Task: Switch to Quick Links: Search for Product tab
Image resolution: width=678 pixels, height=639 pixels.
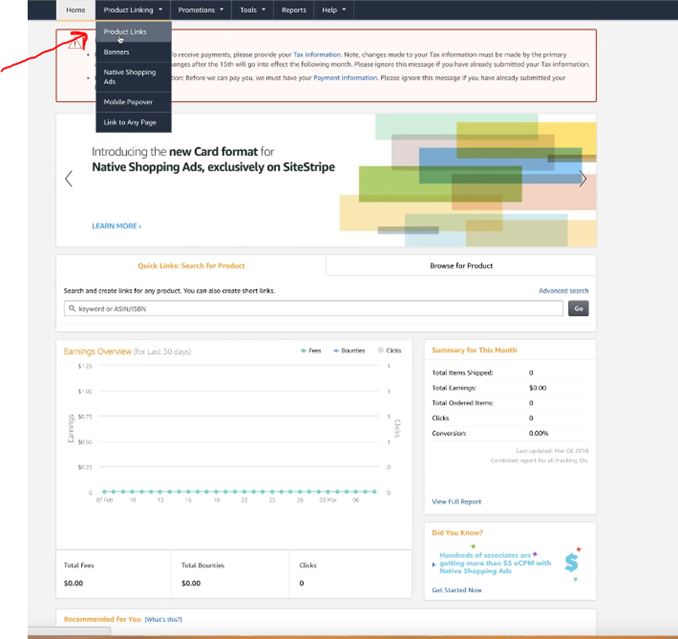Action: pyautogui.click(x=191, y=265)
